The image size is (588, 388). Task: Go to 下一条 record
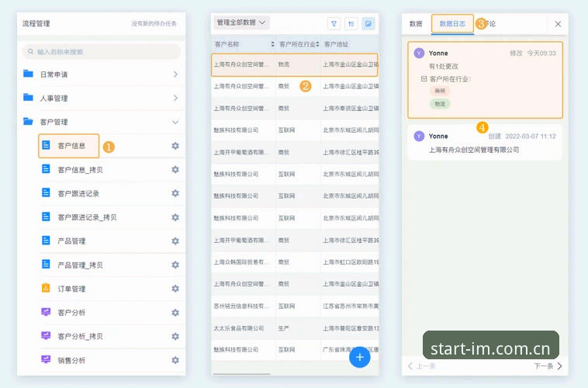point(548,365)
